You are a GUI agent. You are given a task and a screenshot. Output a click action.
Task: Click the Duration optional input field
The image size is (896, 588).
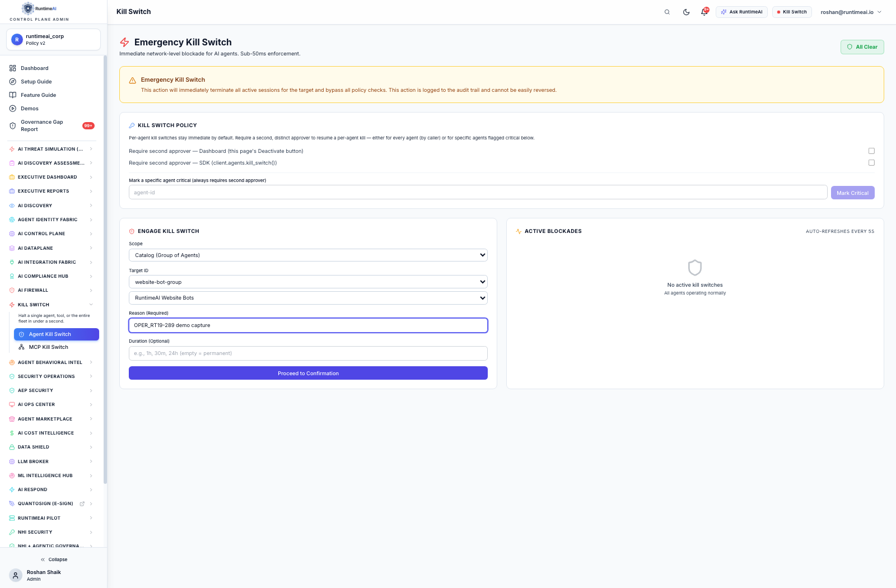[x=308, y=353]
